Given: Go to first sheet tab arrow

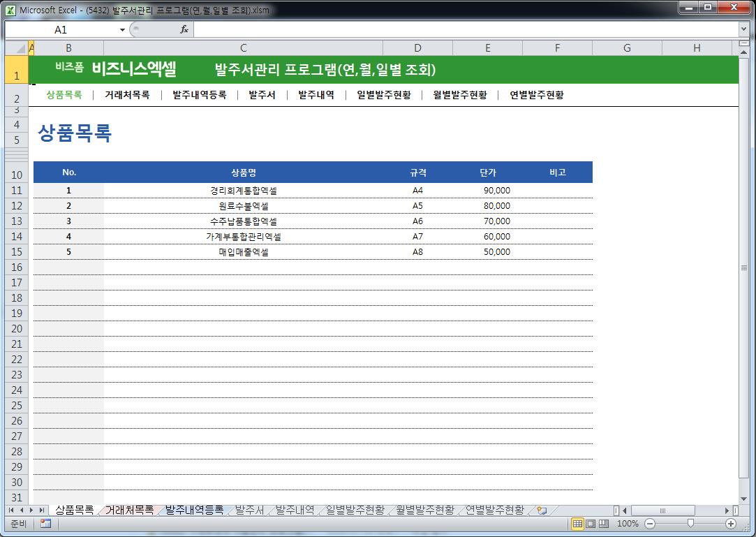Looking at the screenshot, I should (x=11, y=510).
